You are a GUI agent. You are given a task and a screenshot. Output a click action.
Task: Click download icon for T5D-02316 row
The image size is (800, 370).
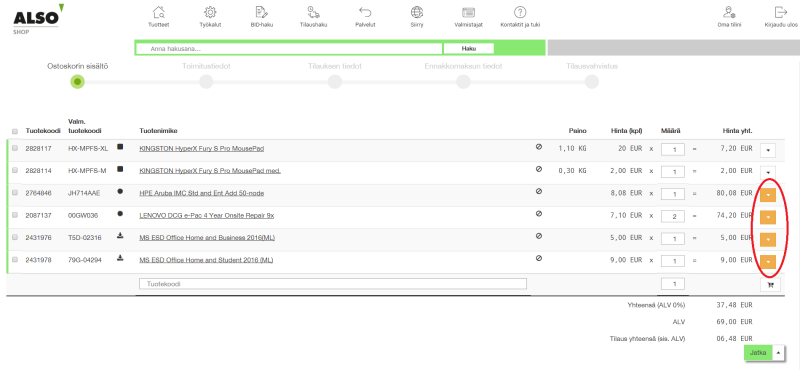coord(120,236)
